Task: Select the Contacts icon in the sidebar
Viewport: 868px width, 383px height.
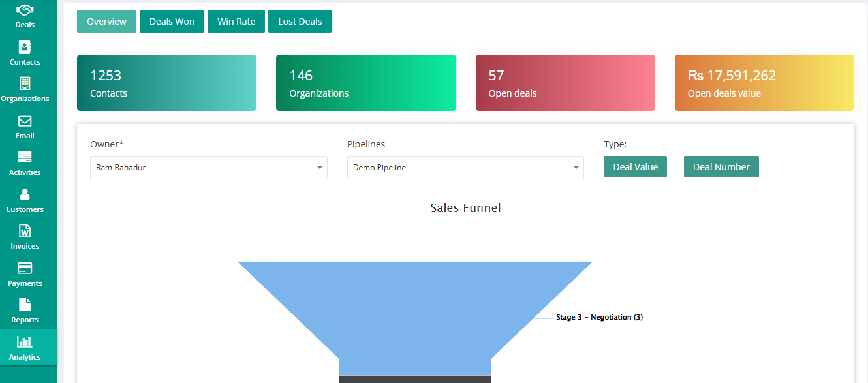Action: (x=25, y=52)
